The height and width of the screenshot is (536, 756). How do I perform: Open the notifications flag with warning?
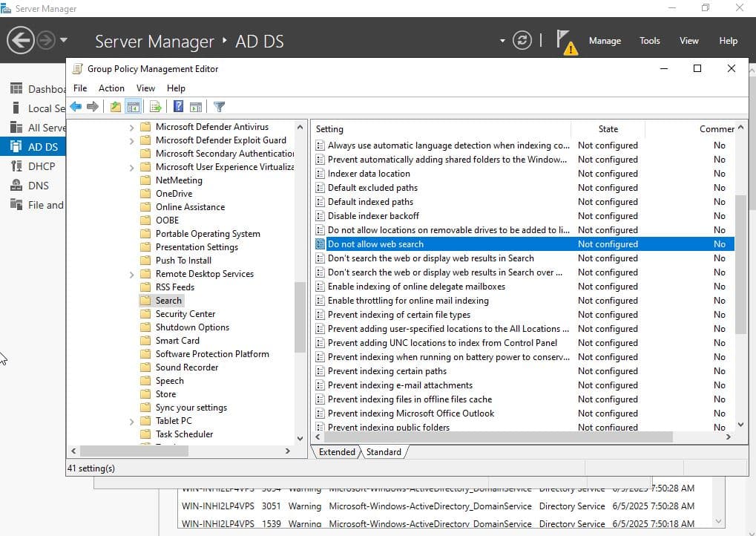click(x=565, y=42)
